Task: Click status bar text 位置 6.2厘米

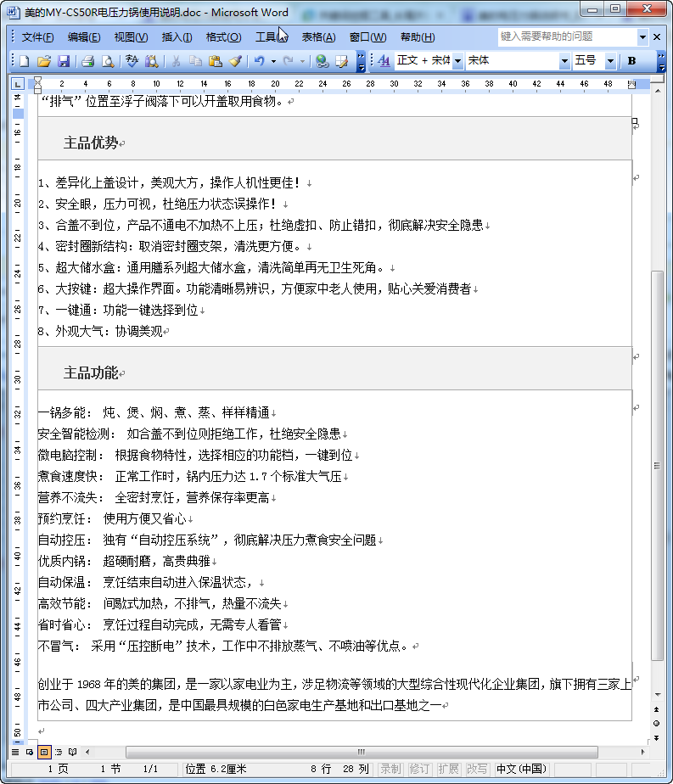Action: (216, 769)
